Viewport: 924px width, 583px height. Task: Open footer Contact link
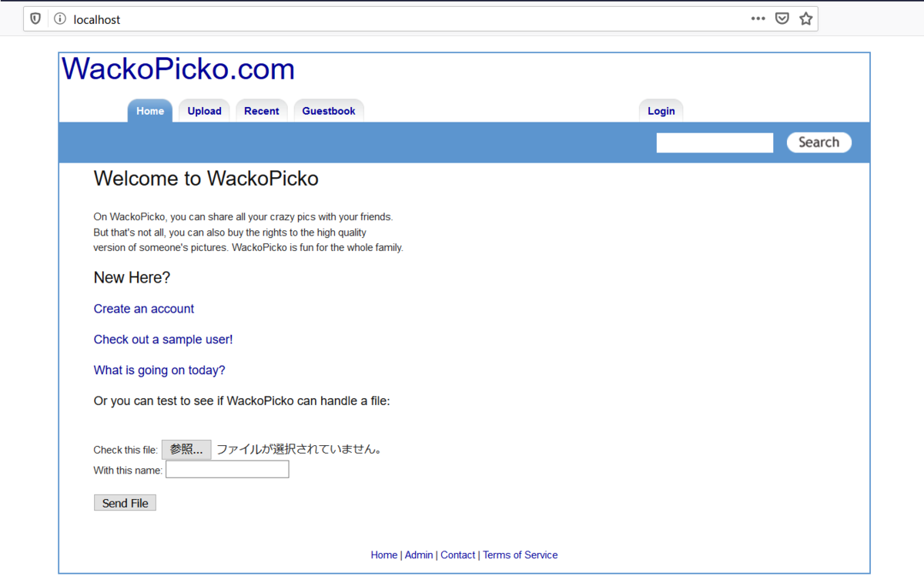[x=458, y=555]
